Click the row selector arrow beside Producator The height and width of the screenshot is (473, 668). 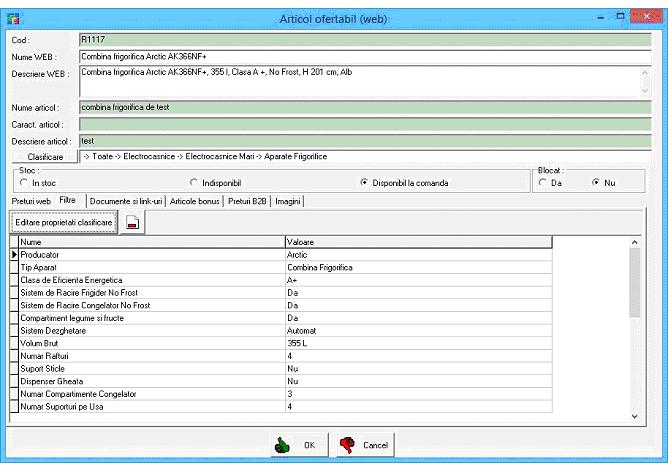pos(14,255)
